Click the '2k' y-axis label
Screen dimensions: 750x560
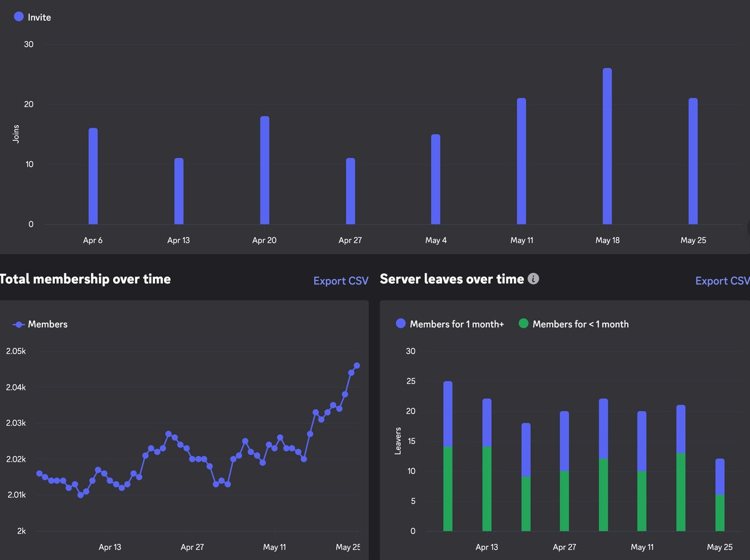(x=22, y=531)
